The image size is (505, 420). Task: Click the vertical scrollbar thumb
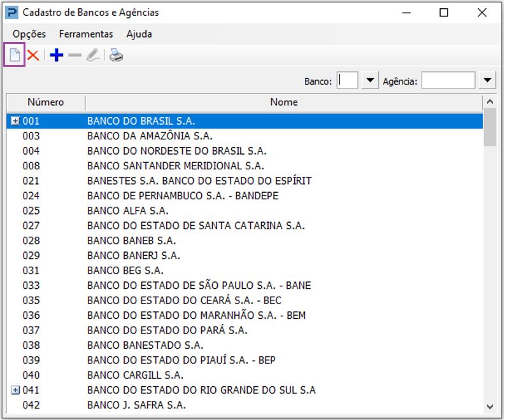coord(490,127)
